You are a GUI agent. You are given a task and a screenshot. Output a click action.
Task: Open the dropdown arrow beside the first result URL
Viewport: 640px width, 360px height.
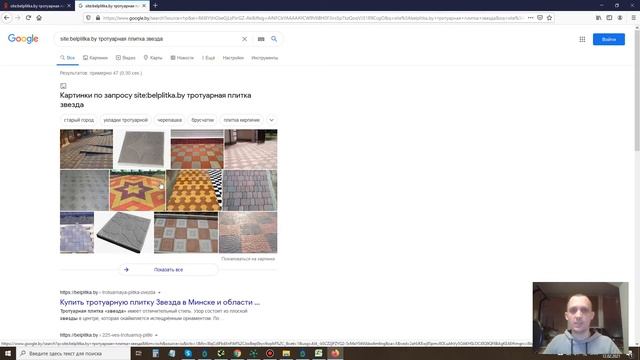(x=159, y=293)
